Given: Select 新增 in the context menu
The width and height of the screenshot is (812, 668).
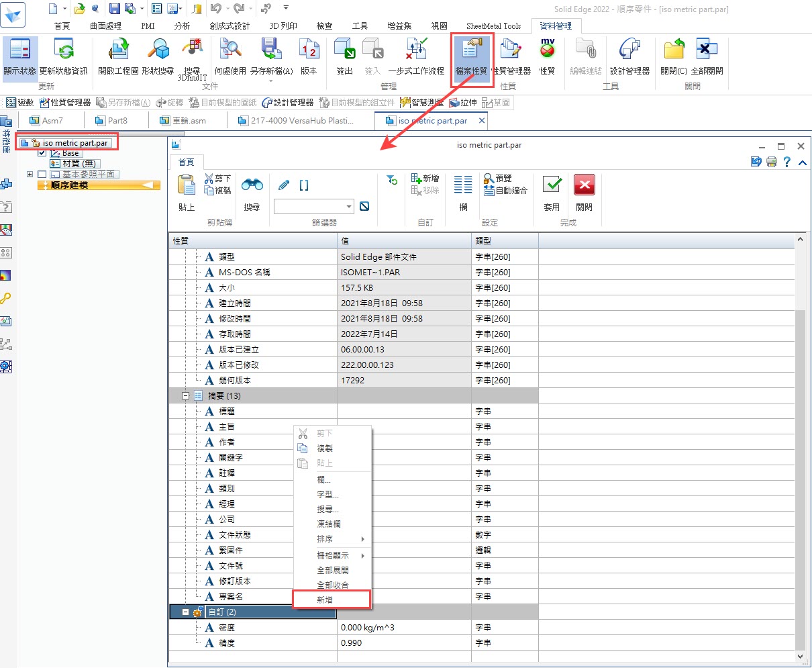Looking at the screenshot, I should coord(332,600).
